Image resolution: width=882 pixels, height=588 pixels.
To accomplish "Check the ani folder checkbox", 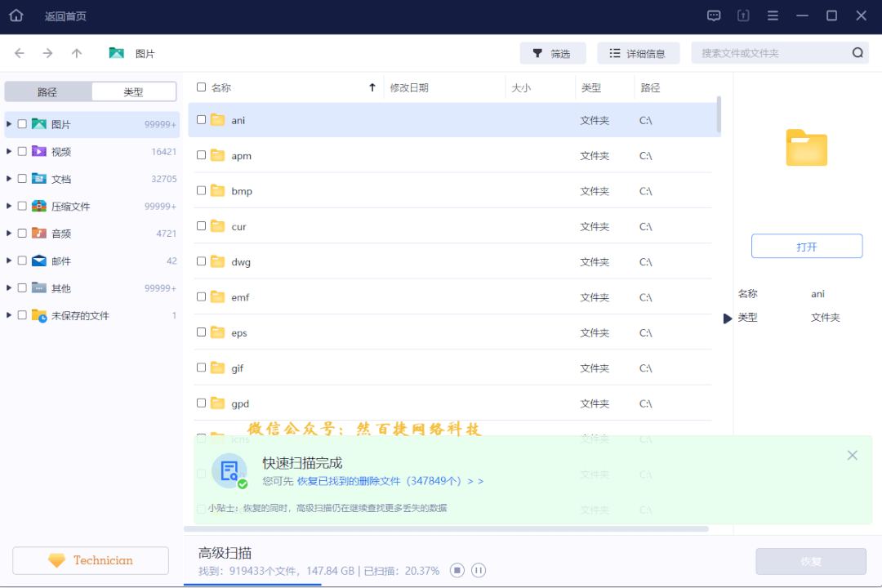I will (201, 119).
